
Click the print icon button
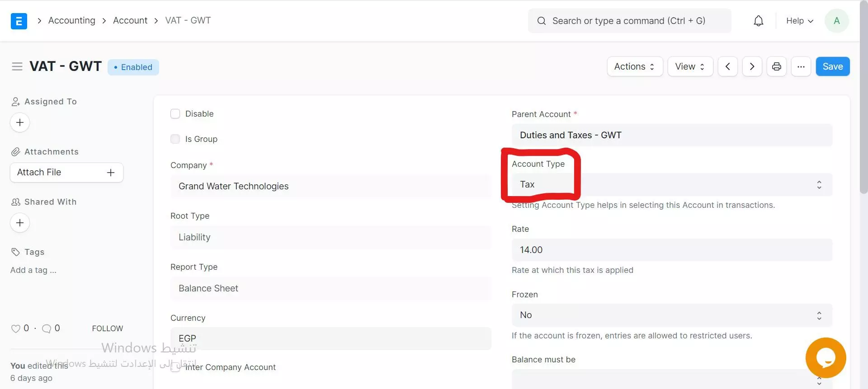pos(777,66)
